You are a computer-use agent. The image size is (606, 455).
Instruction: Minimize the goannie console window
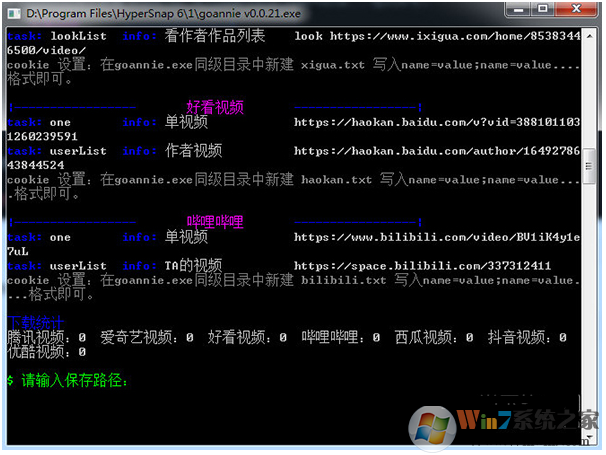point(519,9)
